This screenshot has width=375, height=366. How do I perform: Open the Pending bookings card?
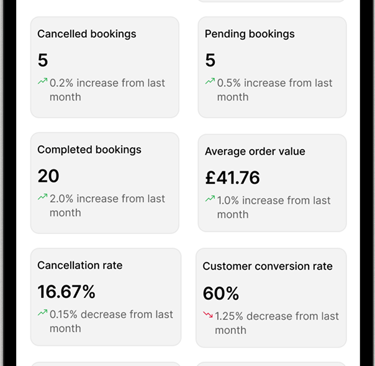tap(272, 67)
